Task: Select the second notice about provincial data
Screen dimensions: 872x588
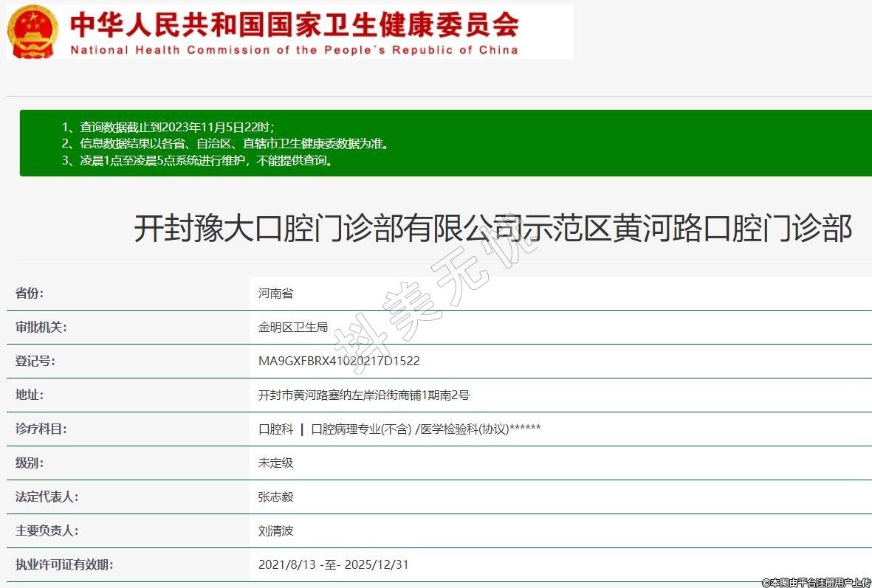Action: point(225,143)
